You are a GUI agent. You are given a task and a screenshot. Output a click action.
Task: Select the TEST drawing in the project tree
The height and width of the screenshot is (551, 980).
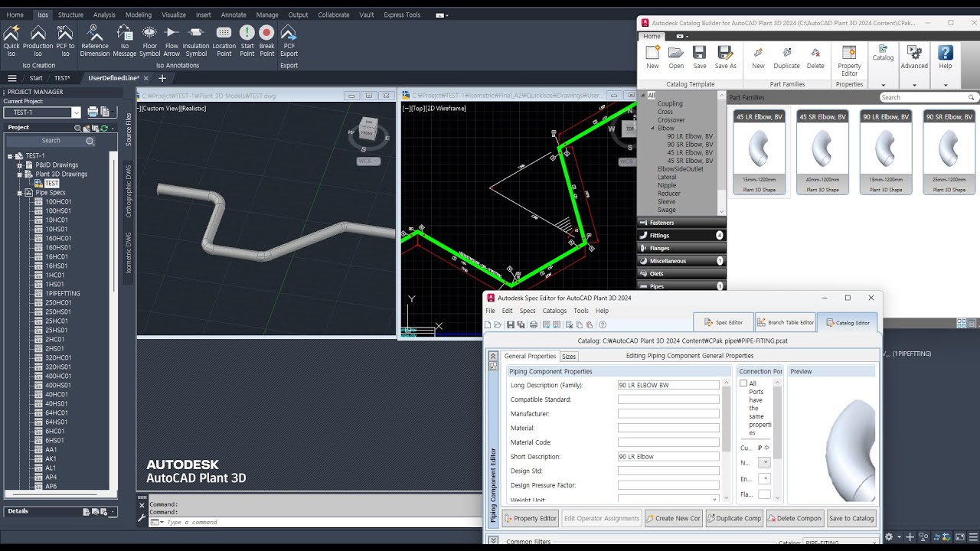tap(51, 184)
